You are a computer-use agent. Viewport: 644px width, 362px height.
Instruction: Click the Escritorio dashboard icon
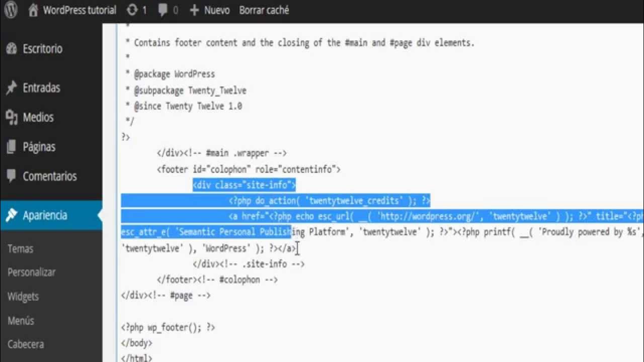click(x=12, y=49)
